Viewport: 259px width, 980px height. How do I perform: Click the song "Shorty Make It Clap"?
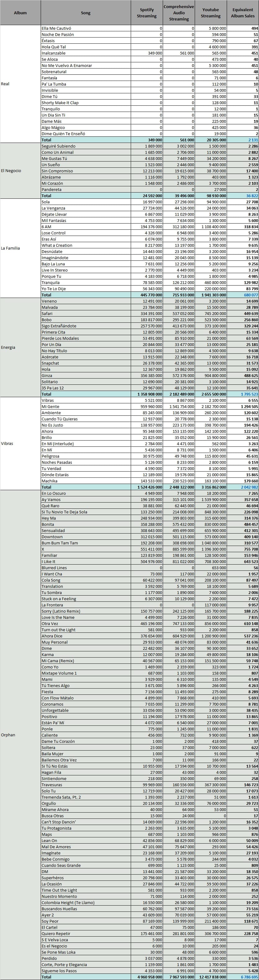coord(59,103)
